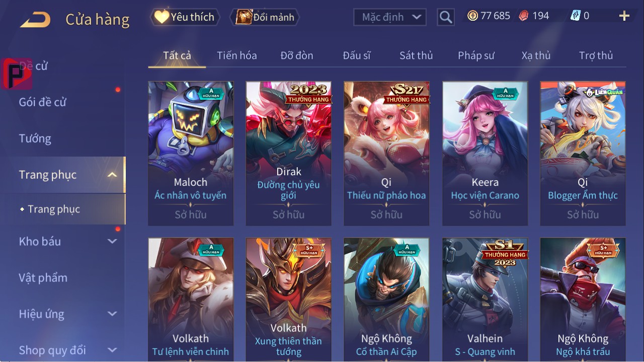Select the Tiến hóa tab

pos(237,55)
